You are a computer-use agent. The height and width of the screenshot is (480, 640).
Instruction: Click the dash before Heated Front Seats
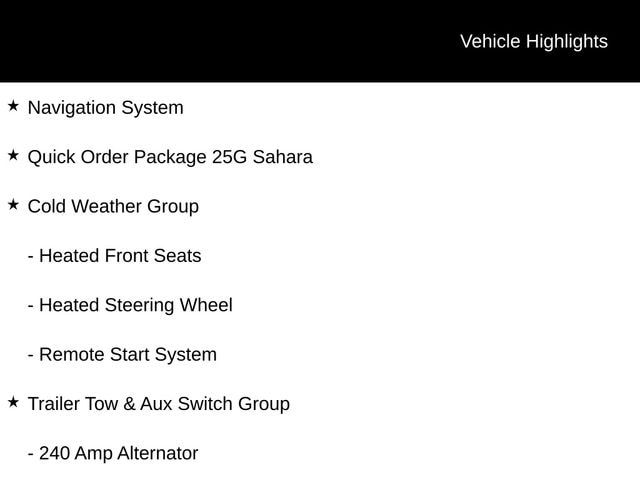coord(31,256)
